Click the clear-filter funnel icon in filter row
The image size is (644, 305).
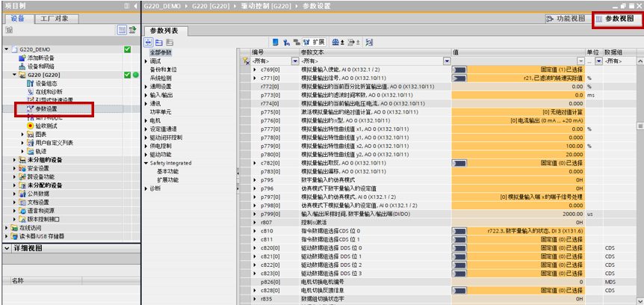[245, 61]
